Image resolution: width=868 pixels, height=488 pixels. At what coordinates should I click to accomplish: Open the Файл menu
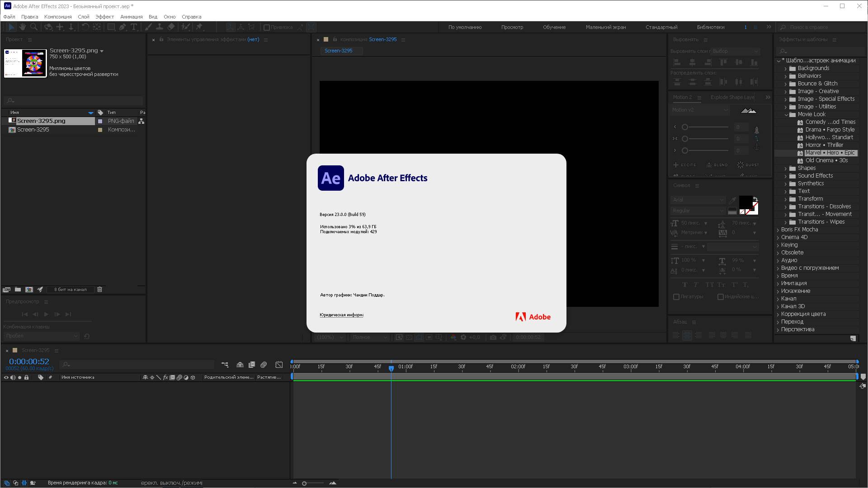(x=9, y=17)
